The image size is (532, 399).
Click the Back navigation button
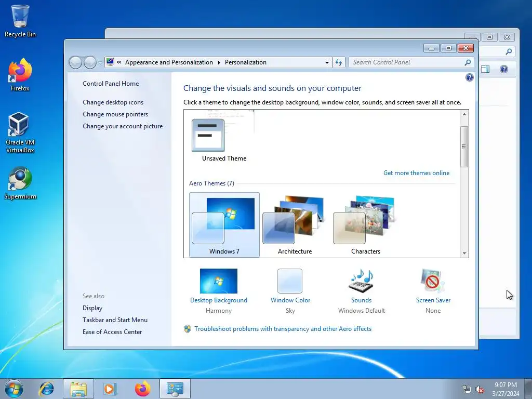pyautogui.click(x=75, y=62)
